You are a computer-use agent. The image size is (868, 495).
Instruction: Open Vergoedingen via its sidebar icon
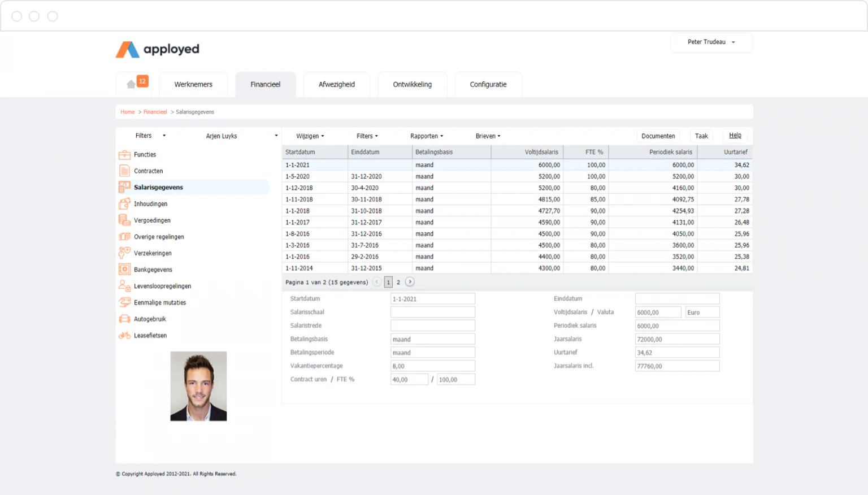(124, 220)
